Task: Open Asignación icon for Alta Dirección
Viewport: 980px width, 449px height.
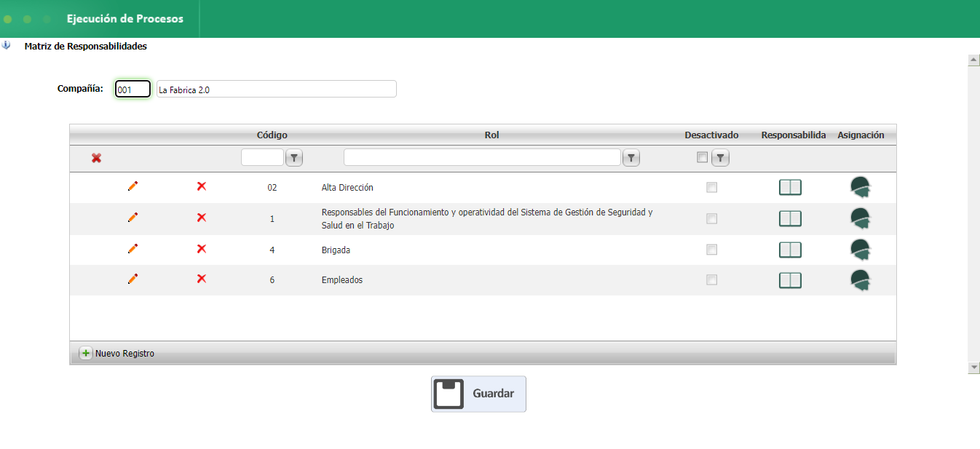Action: 861,187
